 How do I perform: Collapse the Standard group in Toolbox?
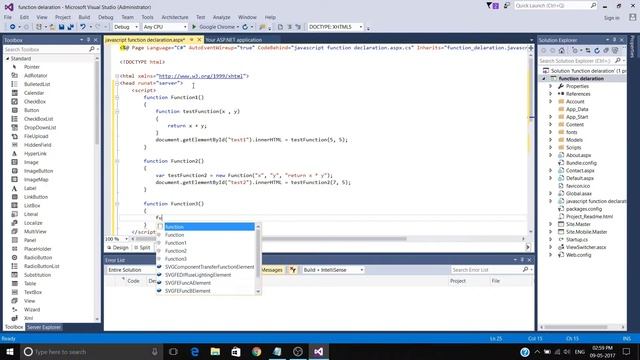pos(7,59)
